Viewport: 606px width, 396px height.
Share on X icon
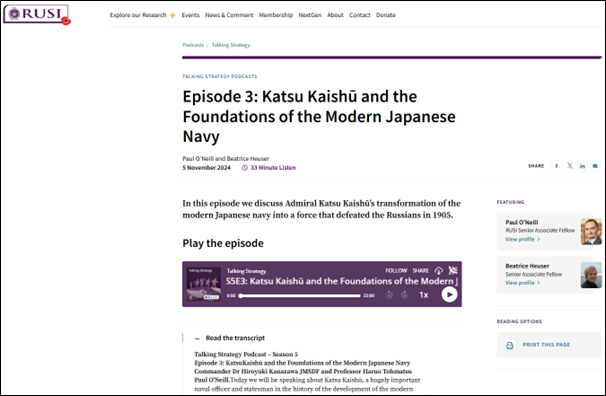coord(570,166)
